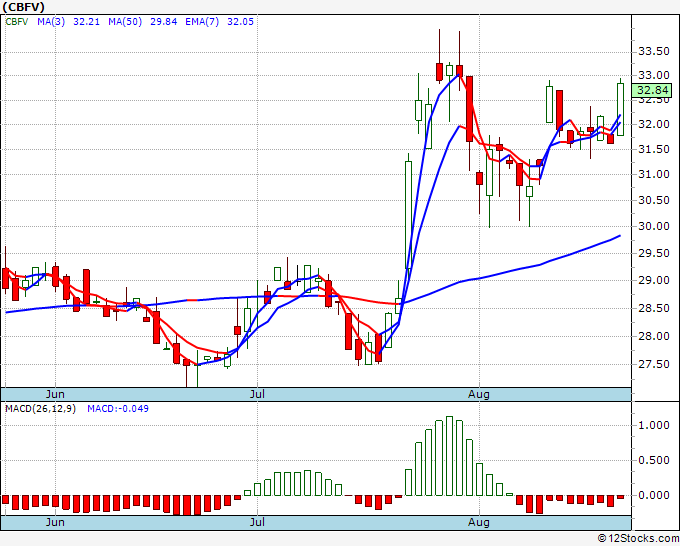
Task: Click the MA(50) value 29.84
Action: click(x=163, y=22)
